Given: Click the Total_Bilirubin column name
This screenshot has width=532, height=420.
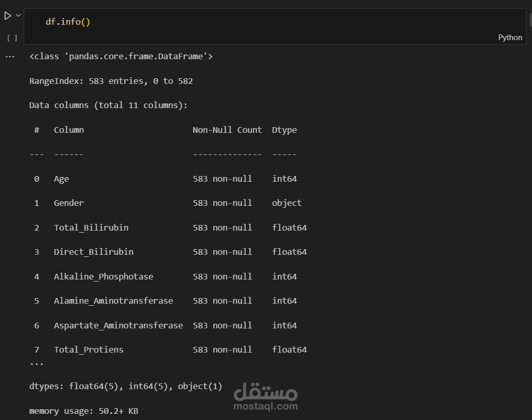Looking at the screenshot, I should coord(91,227).
